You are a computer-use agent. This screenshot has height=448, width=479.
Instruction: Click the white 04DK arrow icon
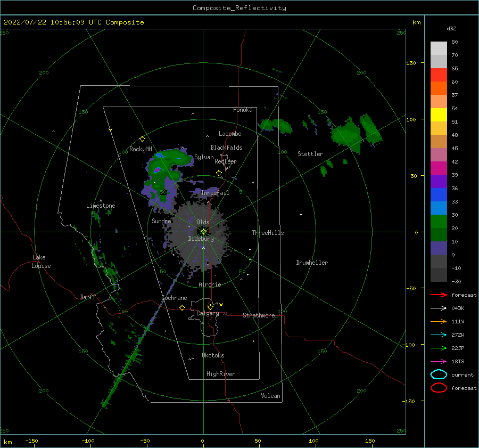(x=439, y=308)
